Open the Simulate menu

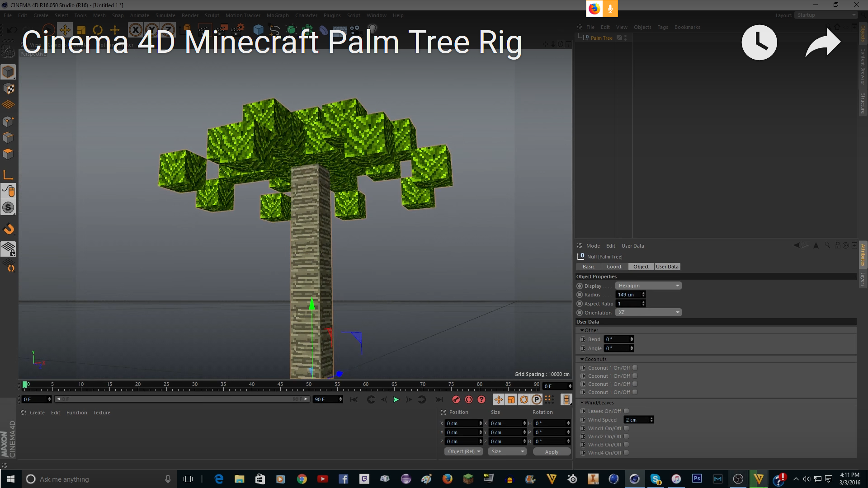(165, 15)
